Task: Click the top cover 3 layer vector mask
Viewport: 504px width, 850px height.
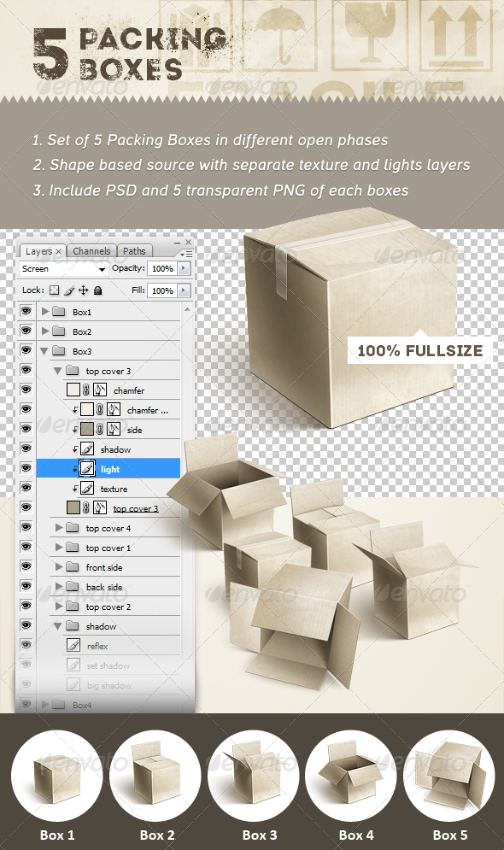Action: point(100,508)
